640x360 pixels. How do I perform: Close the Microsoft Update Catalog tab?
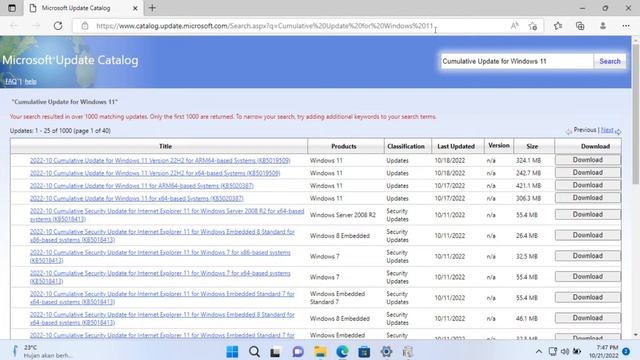click(135, 8)
